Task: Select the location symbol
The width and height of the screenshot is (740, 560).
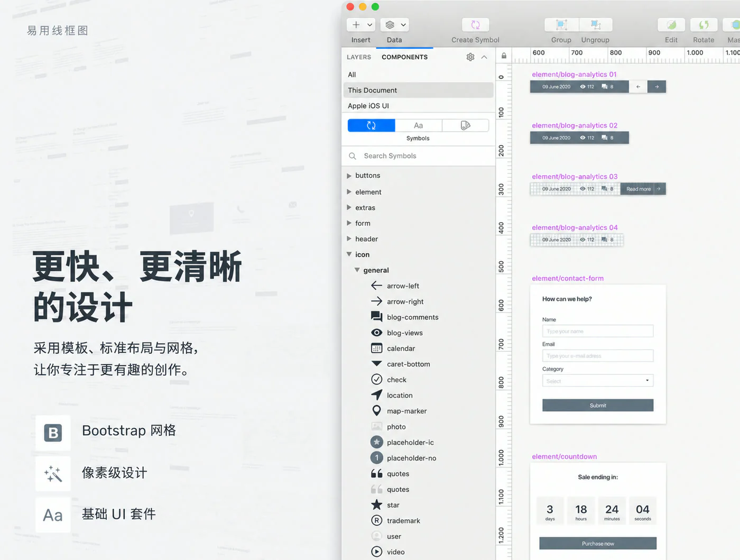Action: pyautogui.click(x=392, y=396)
